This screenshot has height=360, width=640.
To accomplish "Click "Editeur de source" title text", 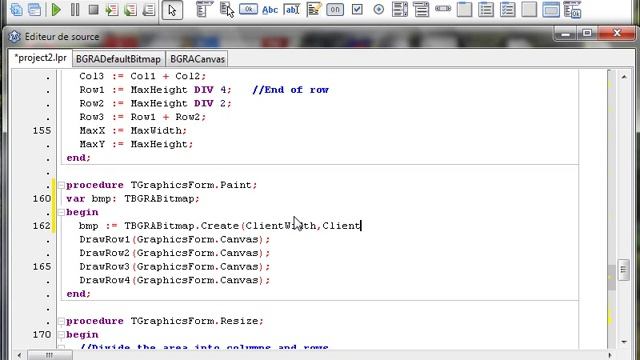I will [62, 37].
